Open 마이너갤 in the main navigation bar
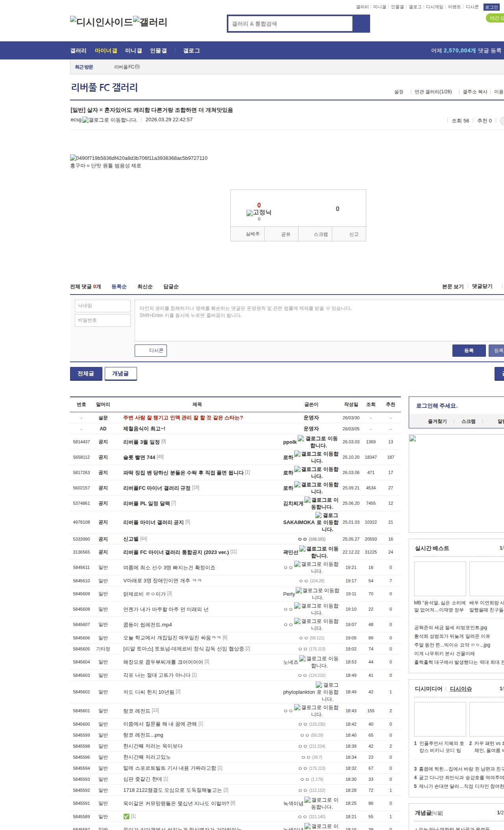Image resolution: width=504 pixels, height=830 pixels. pos(106,51)
